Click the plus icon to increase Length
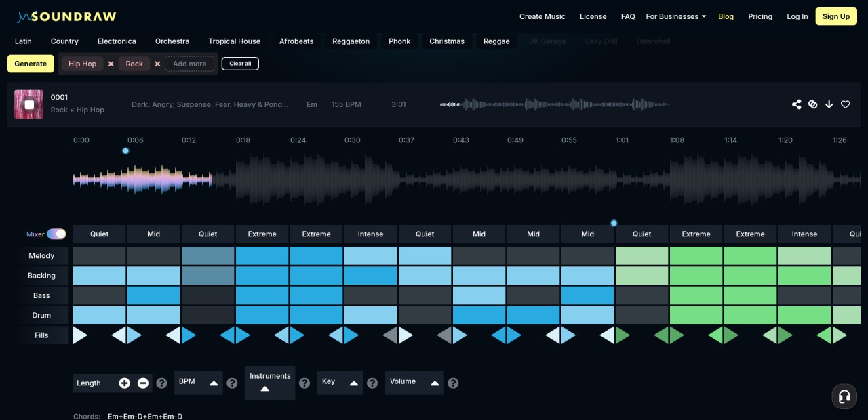The image size is (868, 420). [x=124, y=383]
